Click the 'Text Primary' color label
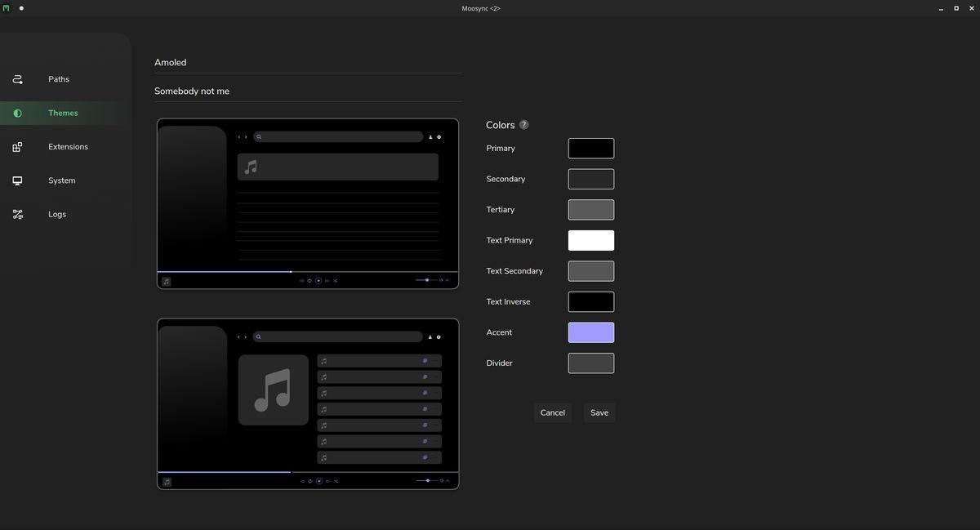The width and height of the screenshot is (980, 530). (x=510, y=240)
